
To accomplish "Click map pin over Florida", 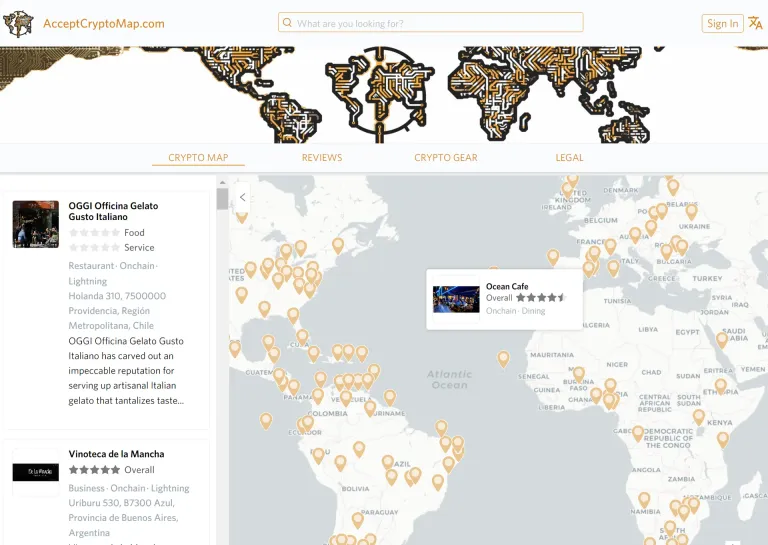I will (x=293, y=315).
